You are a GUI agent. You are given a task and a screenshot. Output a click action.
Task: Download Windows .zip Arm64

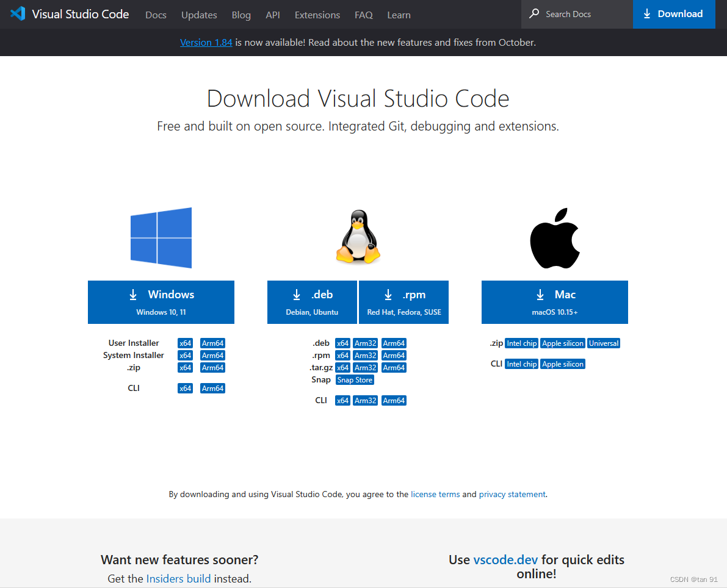point(213,367)
